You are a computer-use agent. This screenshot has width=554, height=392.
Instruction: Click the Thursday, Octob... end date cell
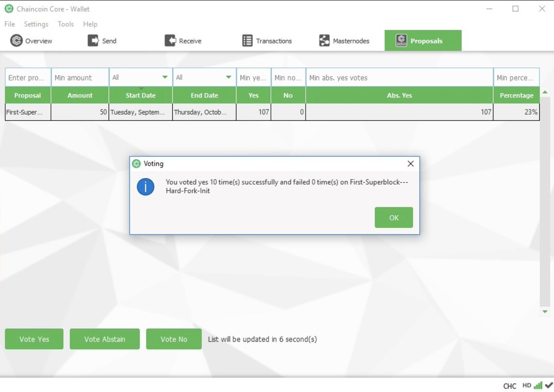(205, 112)
